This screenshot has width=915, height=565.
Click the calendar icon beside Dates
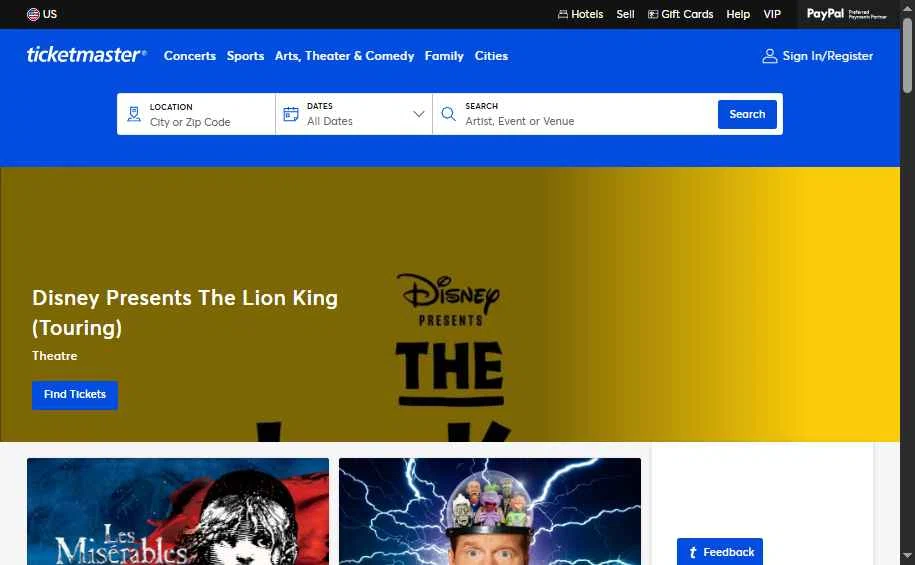(x=291, y=114)
